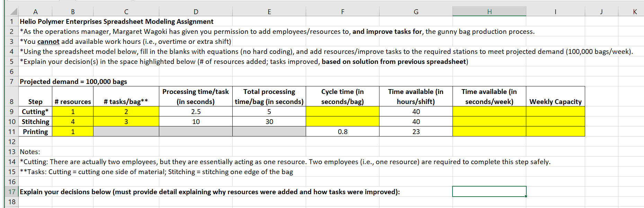This screenshot has height=208, width=644.
Task: Select column B header
Action: pos(73,12)
